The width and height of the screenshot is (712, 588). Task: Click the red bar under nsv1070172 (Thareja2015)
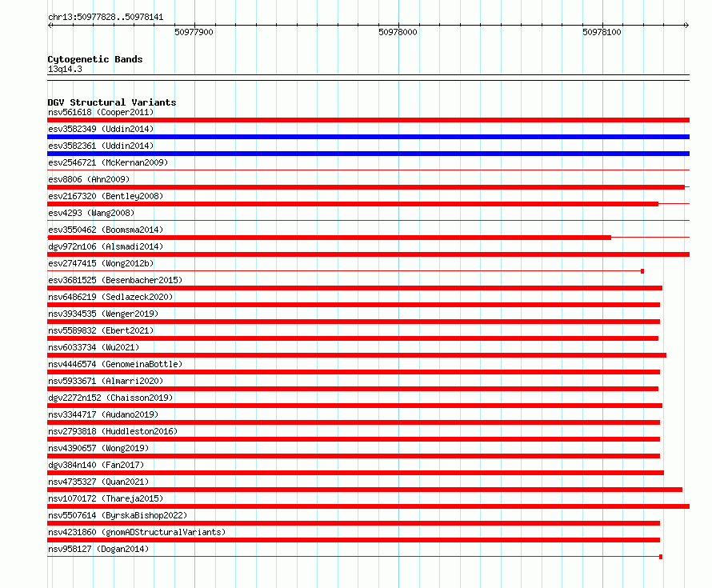[x=368, y=506]
